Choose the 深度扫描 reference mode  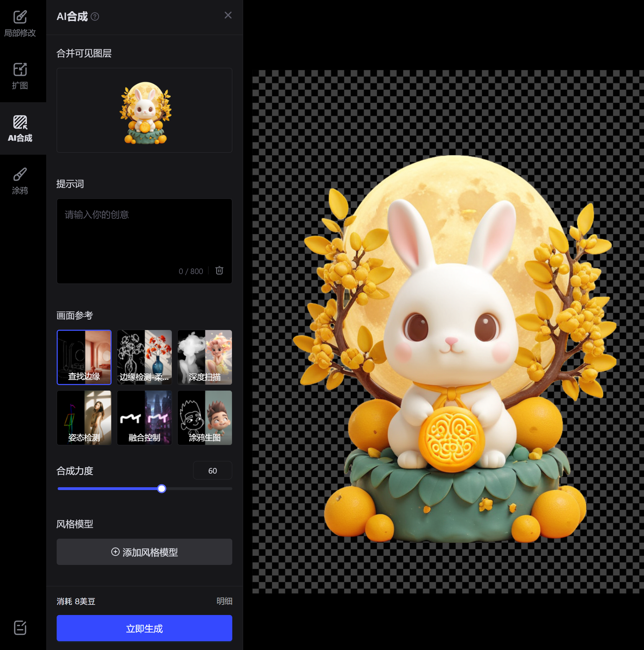[x=205, y=357]
